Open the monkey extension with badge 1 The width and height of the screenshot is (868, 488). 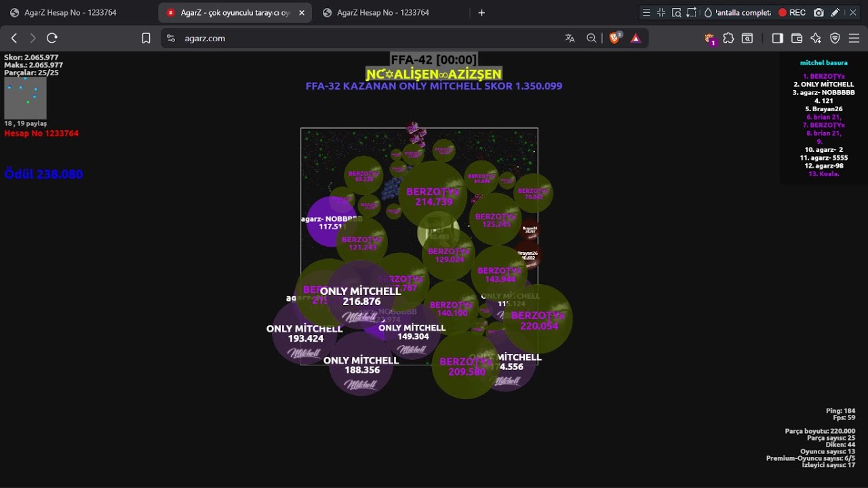709,39
